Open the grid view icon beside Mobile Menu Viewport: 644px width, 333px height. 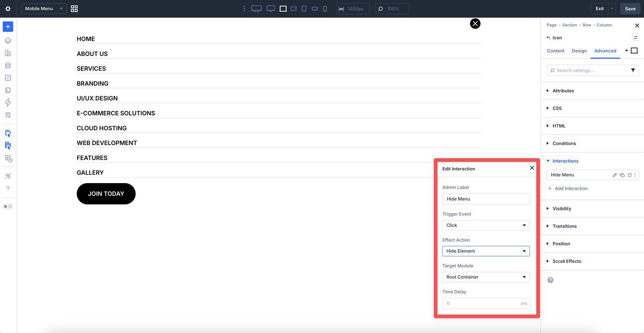coord(74,9)
